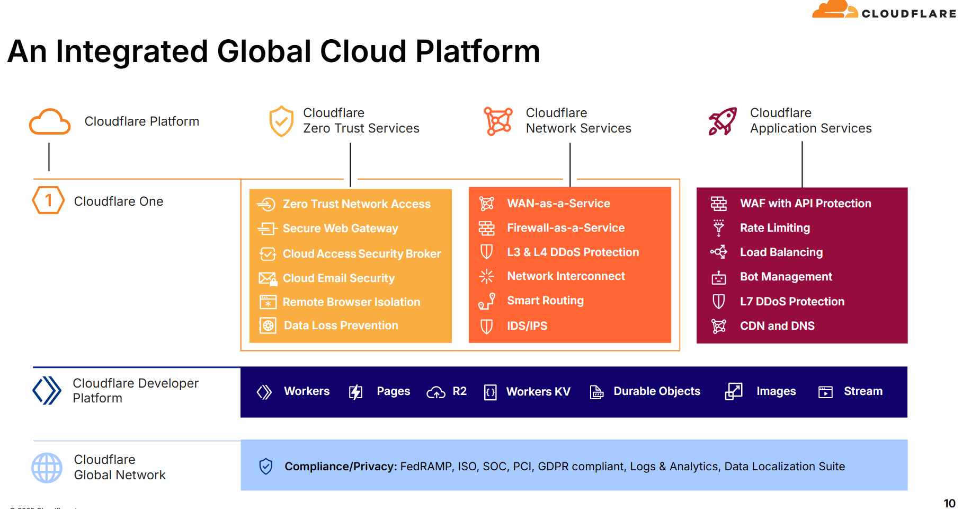Click the Network Interconnect starburst icon
Image resolution: width=980 pixels, height=509 pixels.
486,276
